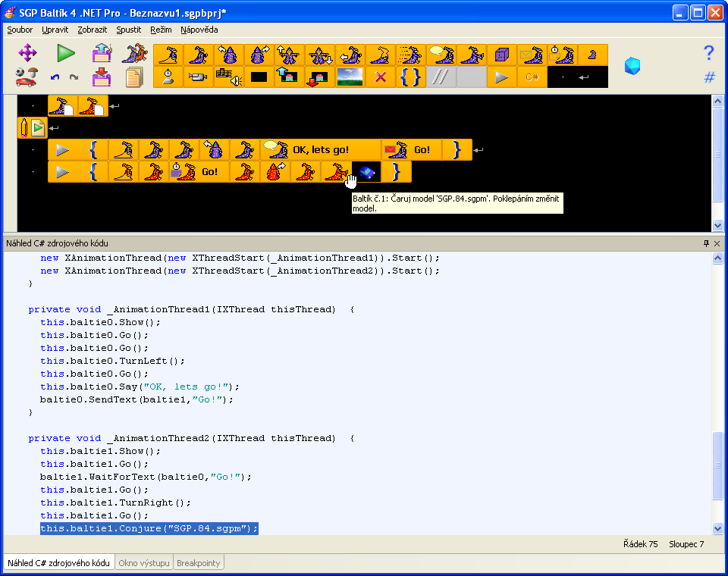Insert the C# code element
The height and width of the screenshot is (576, 728).
click(532, 77)
